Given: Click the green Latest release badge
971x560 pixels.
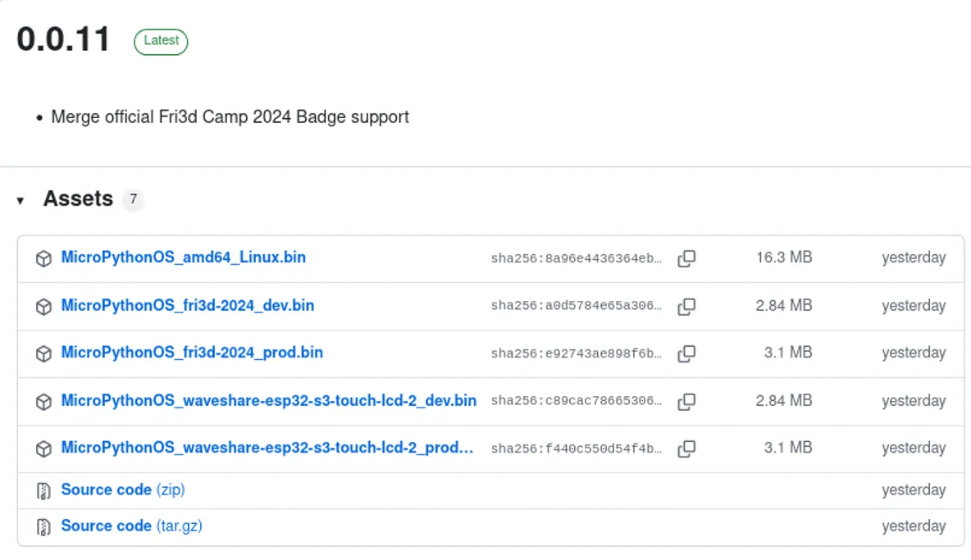Looking at the screenshot, I should [x=161, y=41].
